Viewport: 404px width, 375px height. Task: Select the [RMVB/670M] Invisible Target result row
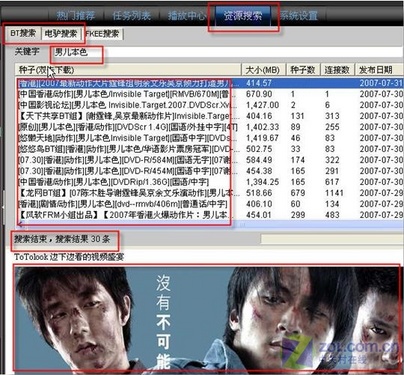coord(210,94)
